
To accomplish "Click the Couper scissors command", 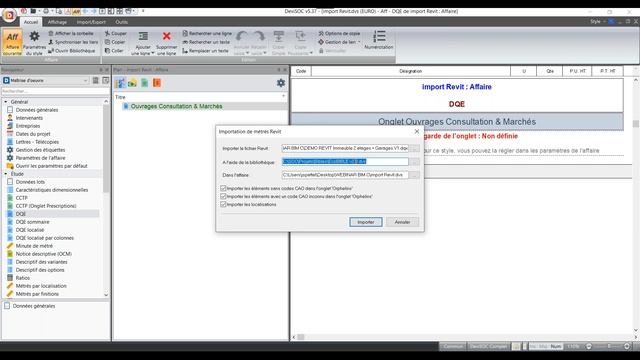I will pos(116,33).
